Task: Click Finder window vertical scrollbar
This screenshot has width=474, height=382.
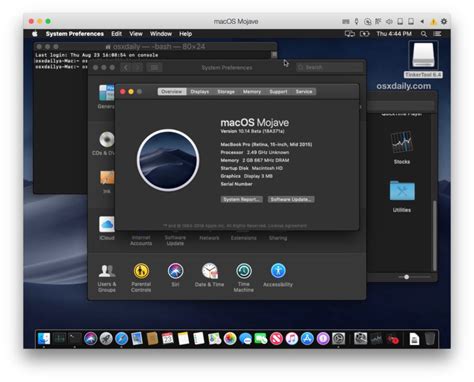Action: coord(434,236)
